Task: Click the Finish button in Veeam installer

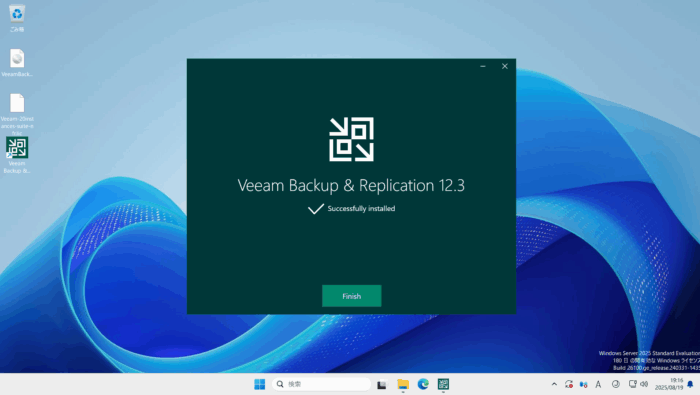Action: coord(351,296)
